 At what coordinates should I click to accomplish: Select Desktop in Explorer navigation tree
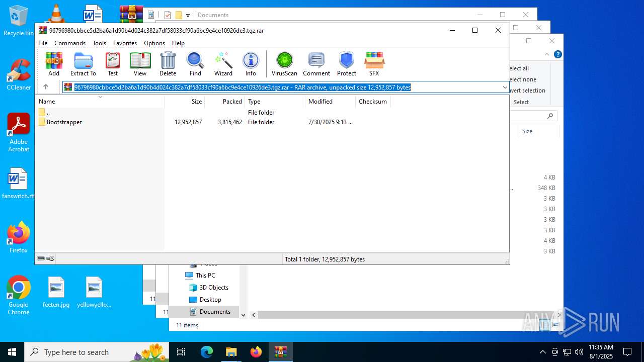(x=205, y=300)
